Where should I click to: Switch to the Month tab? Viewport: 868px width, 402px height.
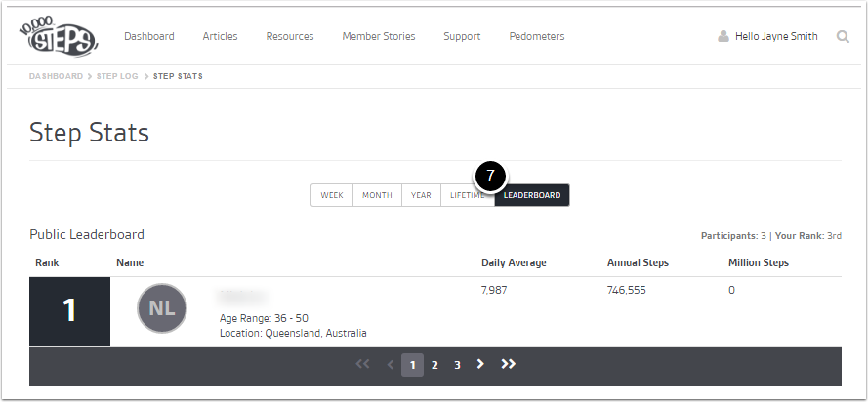click(x=377, y=195)
